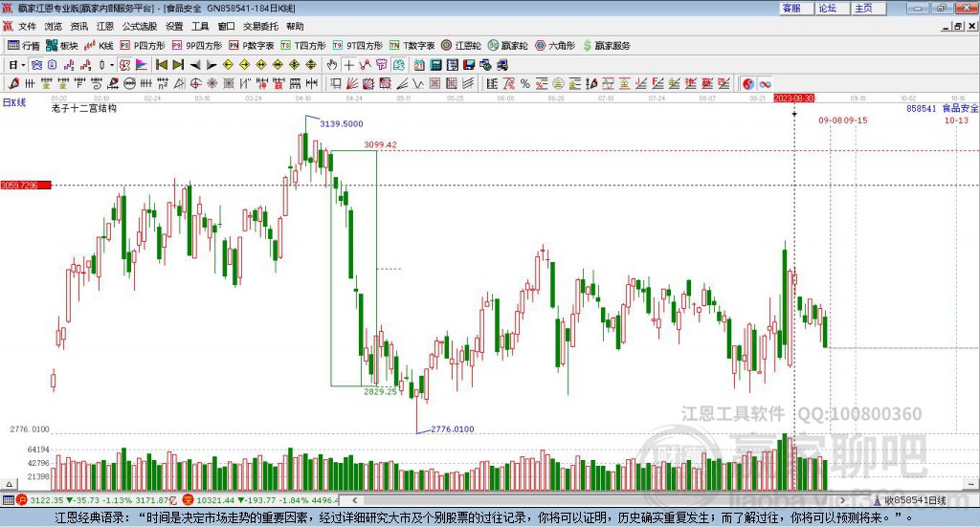Viewport: 980px width, 527px height.
Task: Click the black left arrow icon
Action: 195,65
